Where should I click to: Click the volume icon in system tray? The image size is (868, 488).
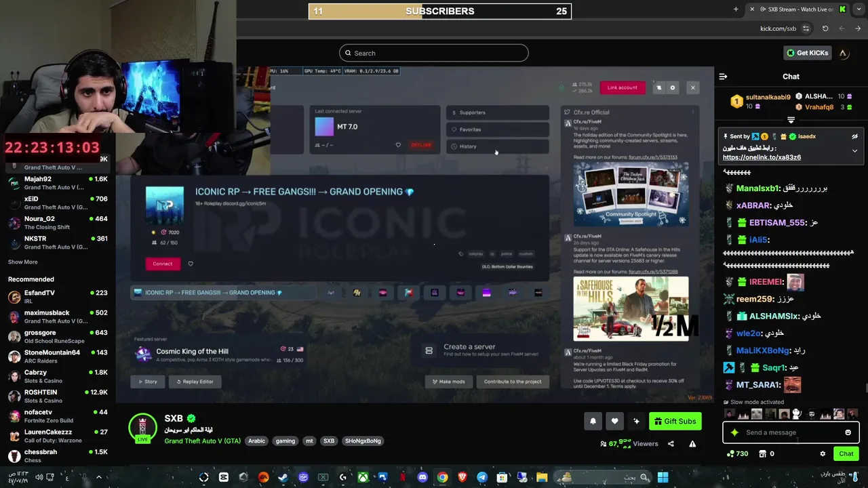point(39,477)
